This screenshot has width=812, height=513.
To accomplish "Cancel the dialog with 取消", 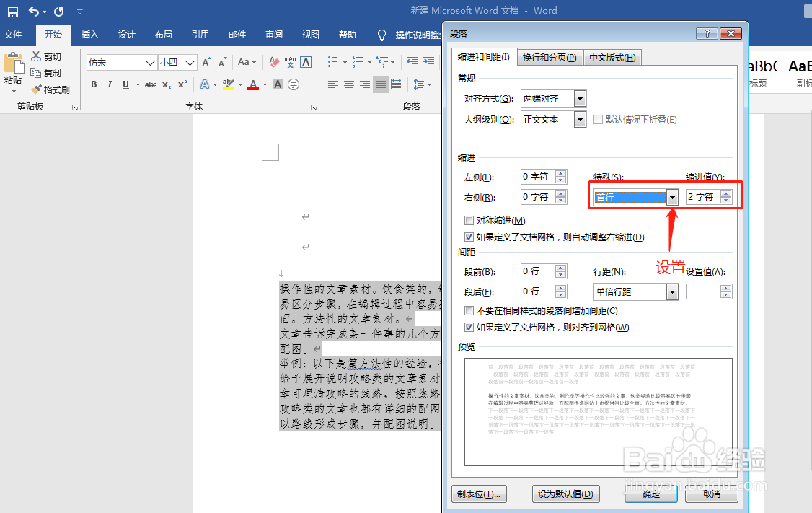I will [x=712, y=494].
